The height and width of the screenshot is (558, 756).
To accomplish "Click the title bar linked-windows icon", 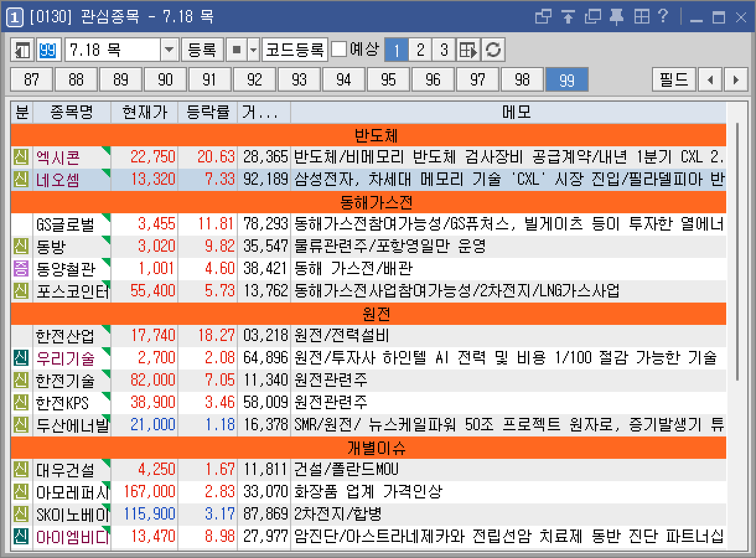I will [543, 17].
